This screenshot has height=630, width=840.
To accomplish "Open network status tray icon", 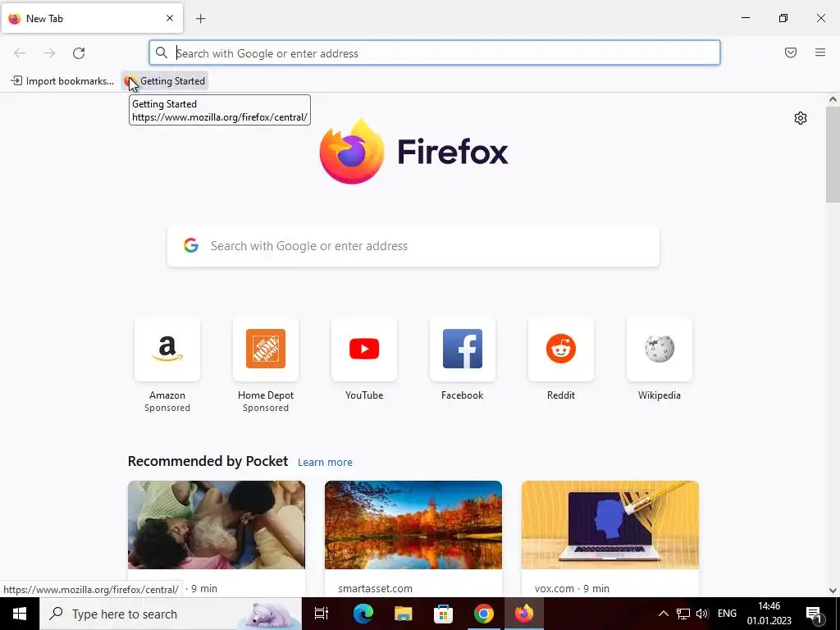I will [683, 614].
